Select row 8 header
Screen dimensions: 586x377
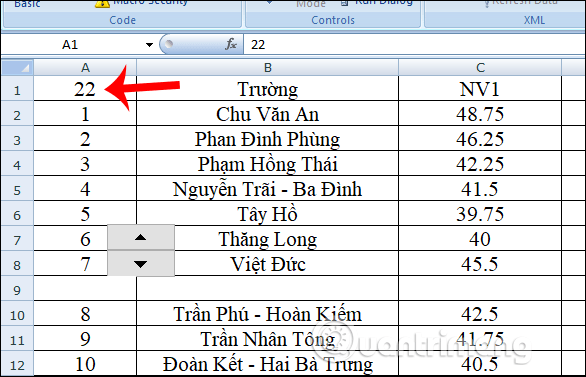pyautogui.click(x=18, y=264)
